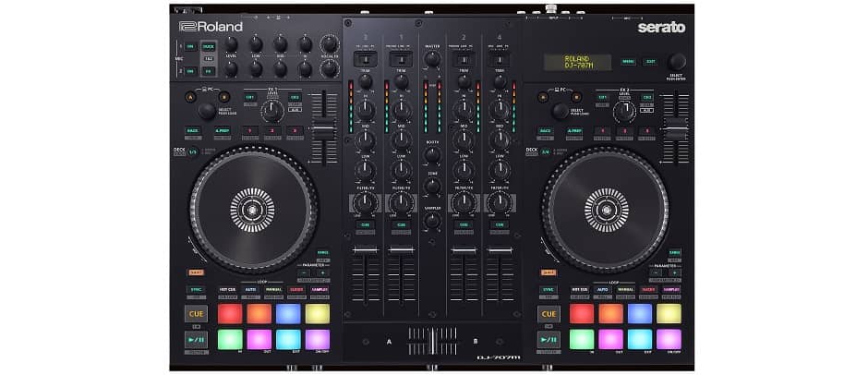The width and height of the screenshot is (868, 375).
Task: Decrease PARAMETER with minus button on left deck
Action: point(304,272)
